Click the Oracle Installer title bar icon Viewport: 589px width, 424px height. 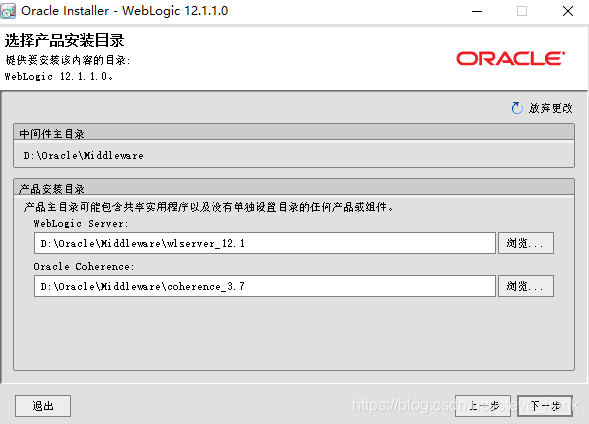(8, 11)
